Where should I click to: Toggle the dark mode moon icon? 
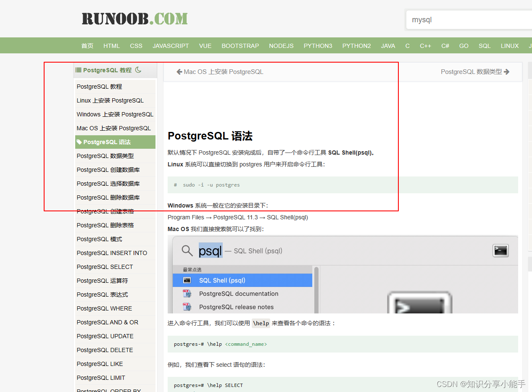click(138, 70)
